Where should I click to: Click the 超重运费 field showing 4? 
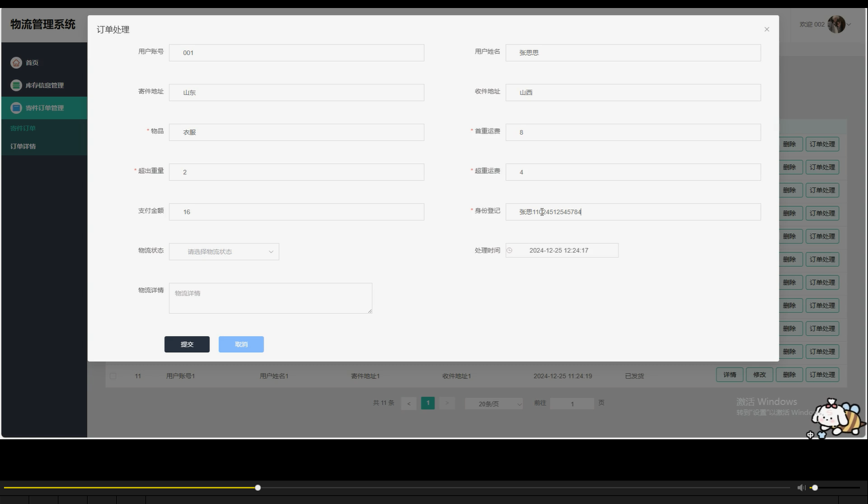(x=633, y=172)
